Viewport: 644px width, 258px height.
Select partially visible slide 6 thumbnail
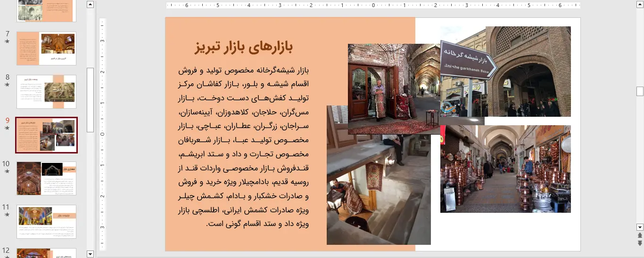46,11
